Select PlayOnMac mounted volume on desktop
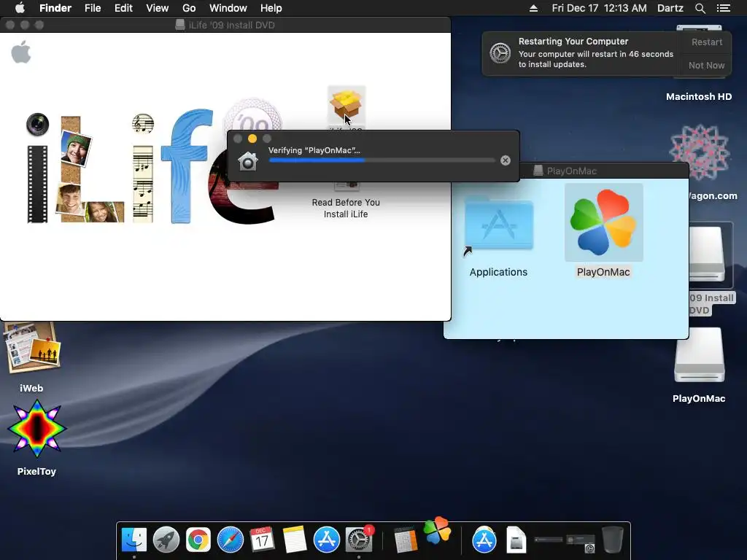Viewport: 747px width, 560px height. 699,355
